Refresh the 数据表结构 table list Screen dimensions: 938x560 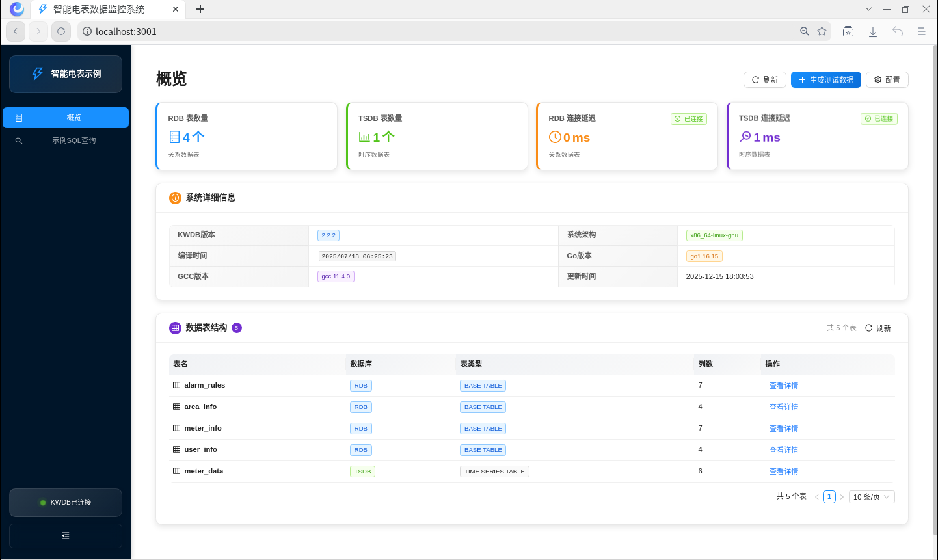878,328
